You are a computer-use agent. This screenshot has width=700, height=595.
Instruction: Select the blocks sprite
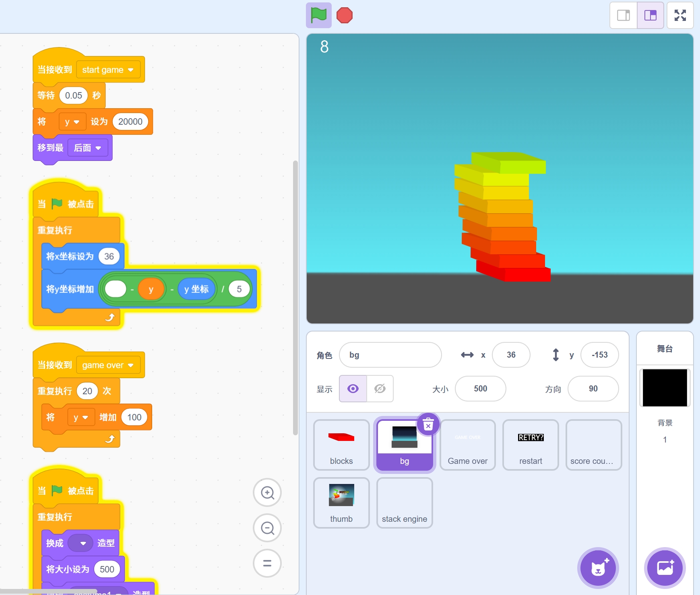(341, 445)
